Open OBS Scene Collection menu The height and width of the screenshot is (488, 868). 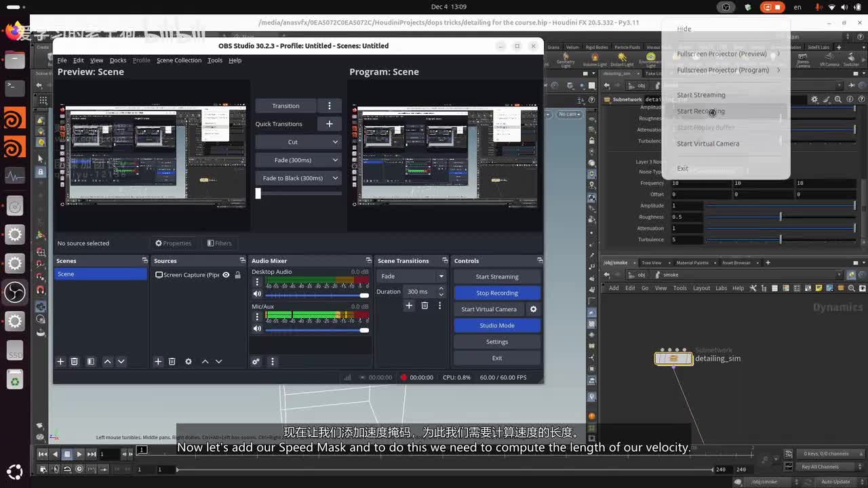[x=179, y=60]
